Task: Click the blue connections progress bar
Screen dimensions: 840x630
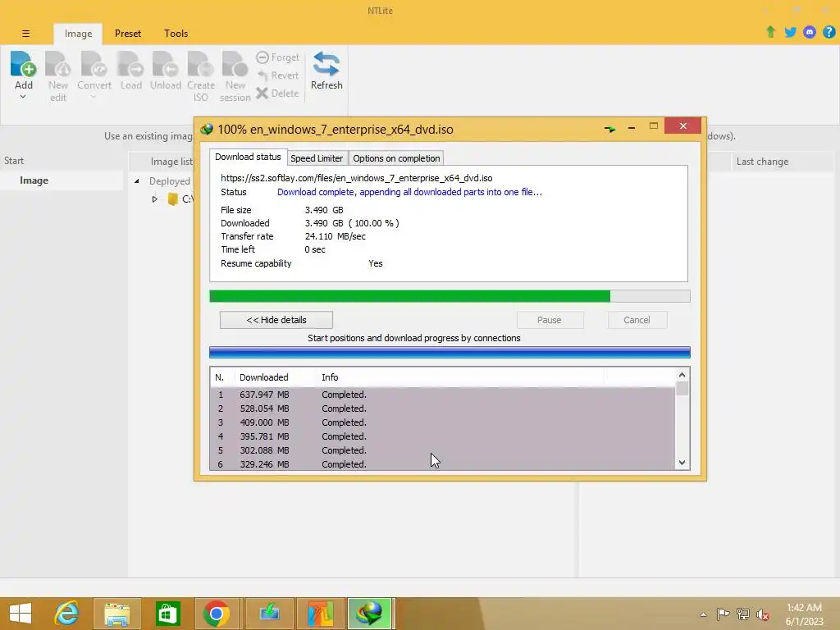Action: [450, 352]
